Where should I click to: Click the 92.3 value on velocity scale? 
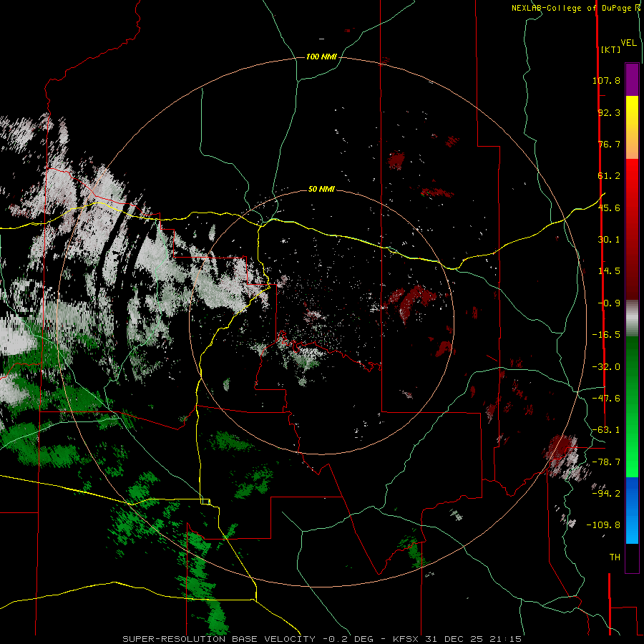point(609,112)
